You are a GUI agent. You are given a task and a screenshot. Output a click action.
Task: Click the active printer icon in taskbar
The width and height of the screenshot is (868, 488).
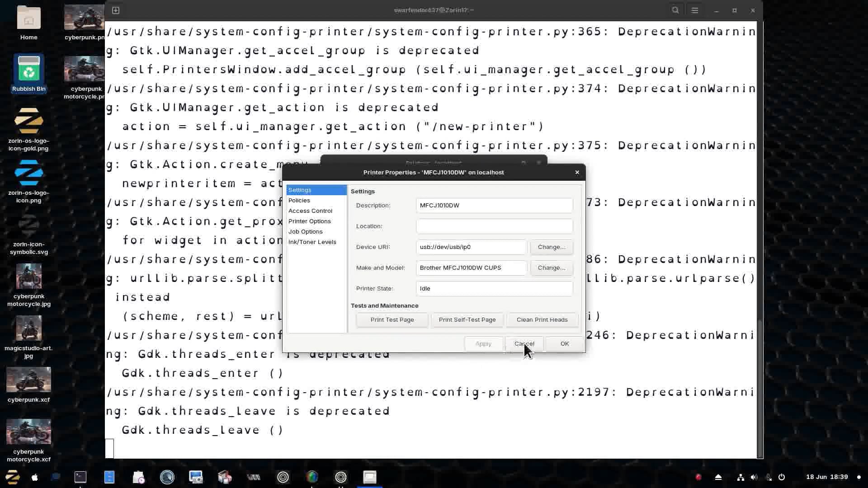[x=370, y=477]
